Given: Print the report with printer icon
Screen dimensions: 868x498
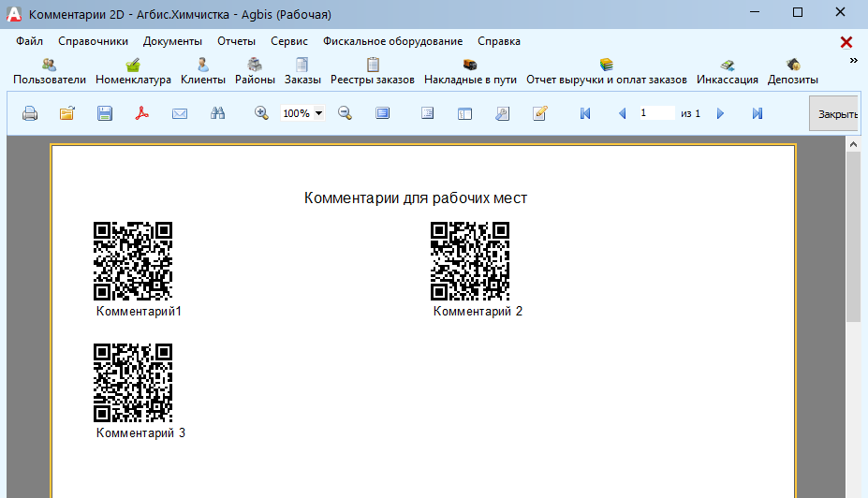Looking at the screenshot, I should click(30, 113).
